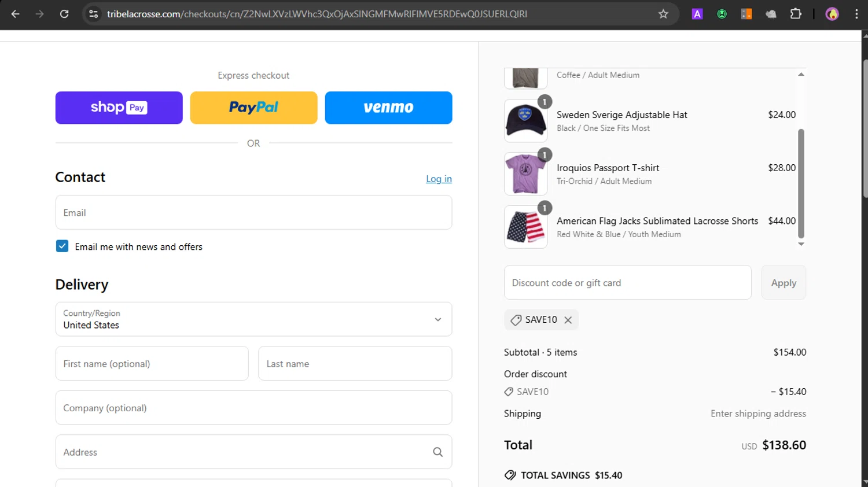Viewport: 868px width, 487px height.
Task: Click the browser forward arrow
Action: coord(39,14)
